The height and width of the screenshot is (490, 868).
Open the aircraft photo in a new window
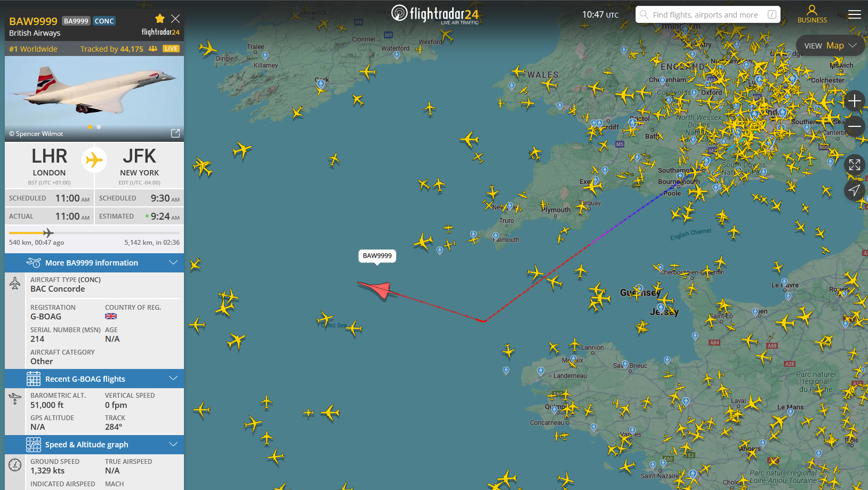[175, 133]
